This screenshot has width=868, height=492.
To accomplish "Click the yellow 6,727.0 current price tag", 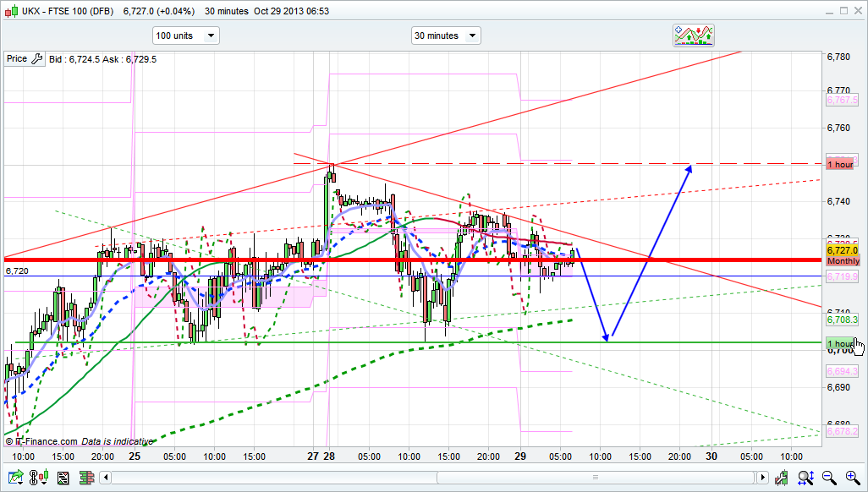I will click(x=842, y=250).
